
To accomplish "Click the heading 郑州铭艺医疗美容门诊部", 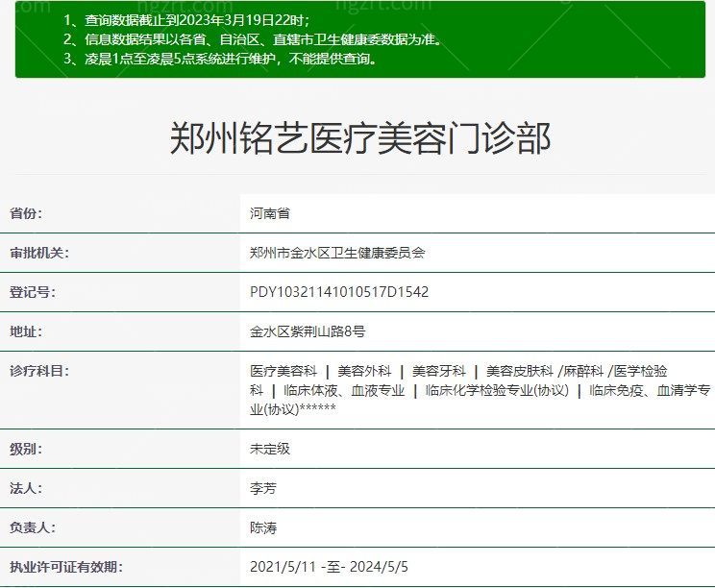I will click(360, 138).
